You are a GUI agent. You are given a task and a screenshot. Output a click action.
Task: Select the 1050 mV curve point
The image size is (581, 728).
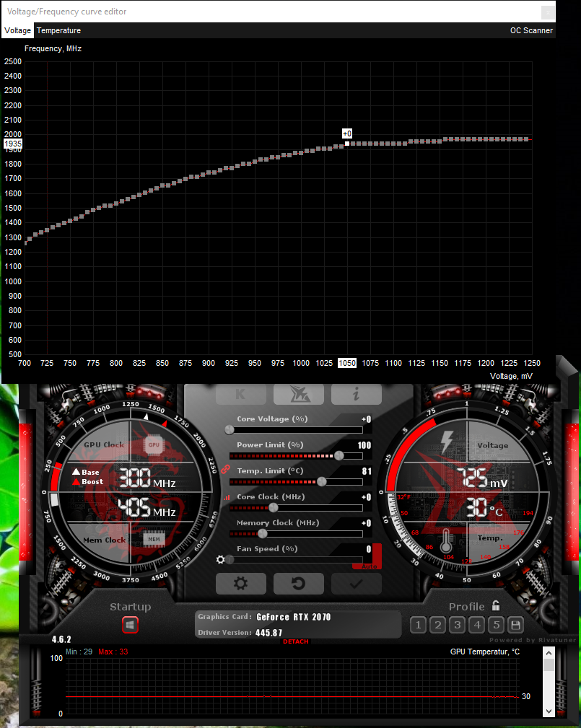coord(347,144)
